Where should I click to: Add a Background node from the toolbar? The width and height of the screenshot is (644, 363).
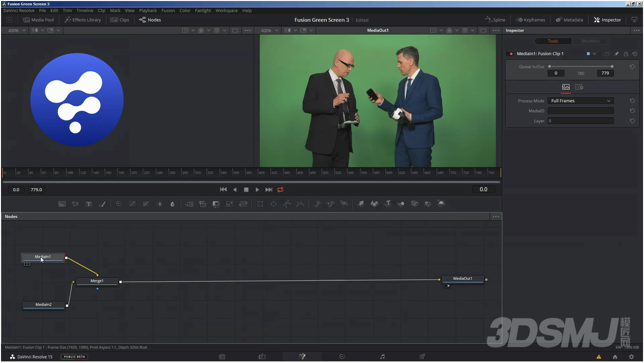tap(62, 204)
